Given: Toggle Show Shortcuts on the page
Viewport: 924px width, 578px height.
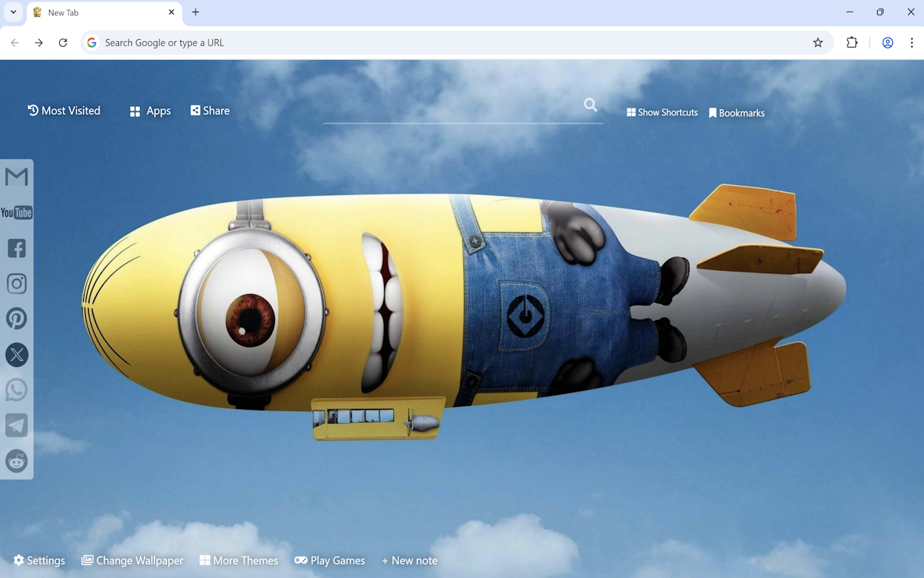Looking at the screenshot, I should click(x=662, y=112).
